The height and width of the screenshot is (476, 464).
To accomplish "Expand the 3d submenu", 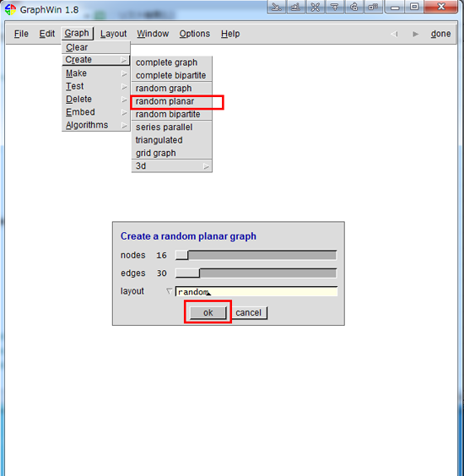I will (172, 166).
